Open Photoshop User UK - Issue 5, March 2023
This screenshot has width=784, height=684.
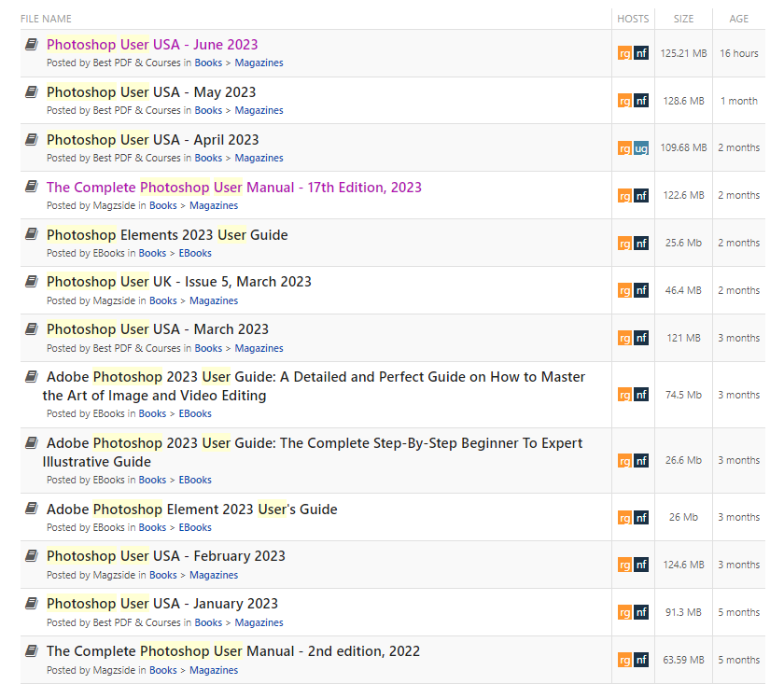pyautogui.click(x=179, y=282)
